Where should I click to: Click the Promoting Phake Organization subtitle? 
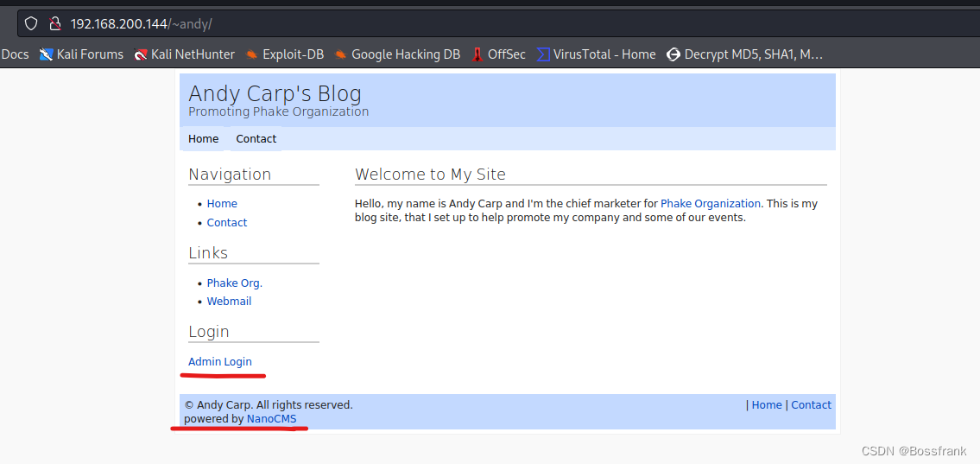pyautogui.click(x=279, y=111)
